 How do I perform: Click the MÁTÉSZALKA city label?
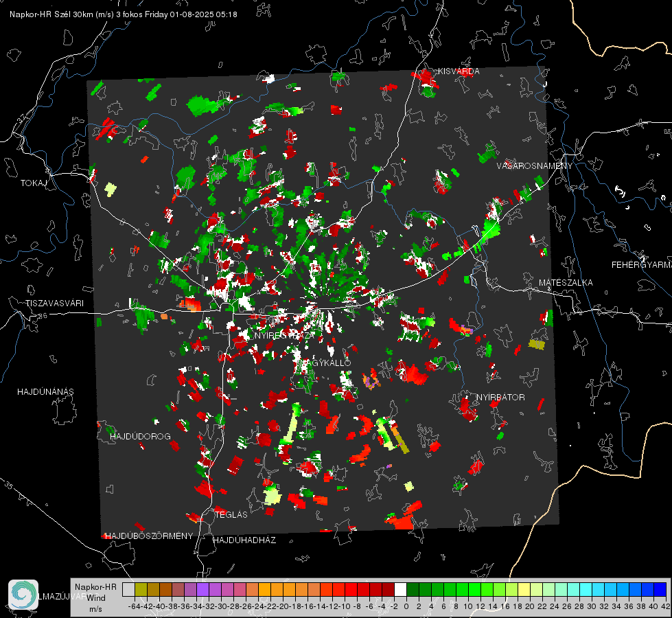point(566,283)
